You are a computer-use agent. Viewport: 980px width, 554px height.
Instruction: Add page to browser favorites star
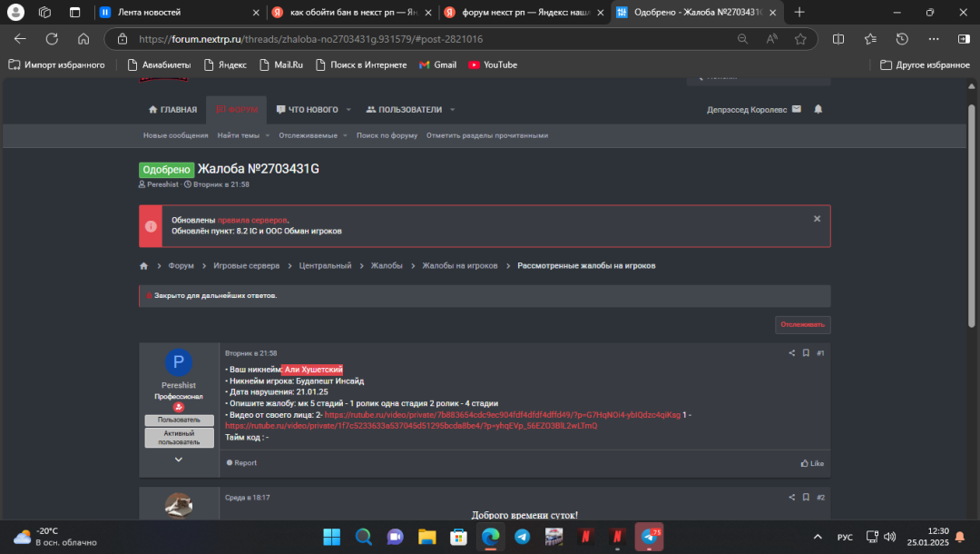click(800, 39)
